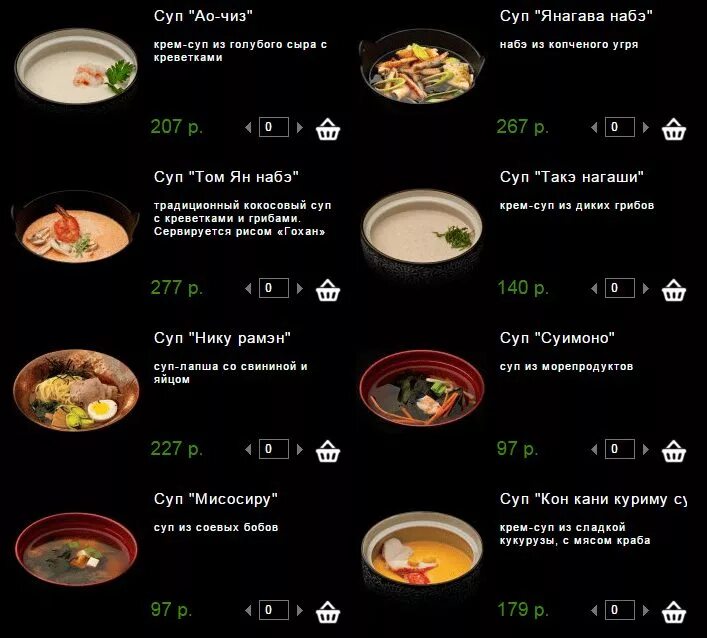Viewport: 707px width, 638px height.
Task: View the Суп "Нику рамэн" dish photo
Action: [76, 390]
